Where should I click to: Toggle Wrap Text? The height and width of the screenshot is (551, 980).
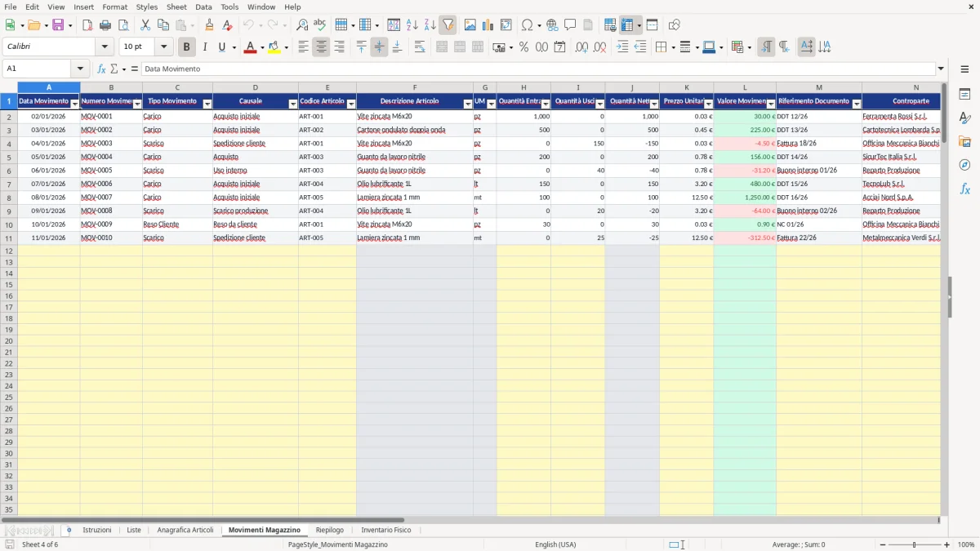[x=420, y=47]
